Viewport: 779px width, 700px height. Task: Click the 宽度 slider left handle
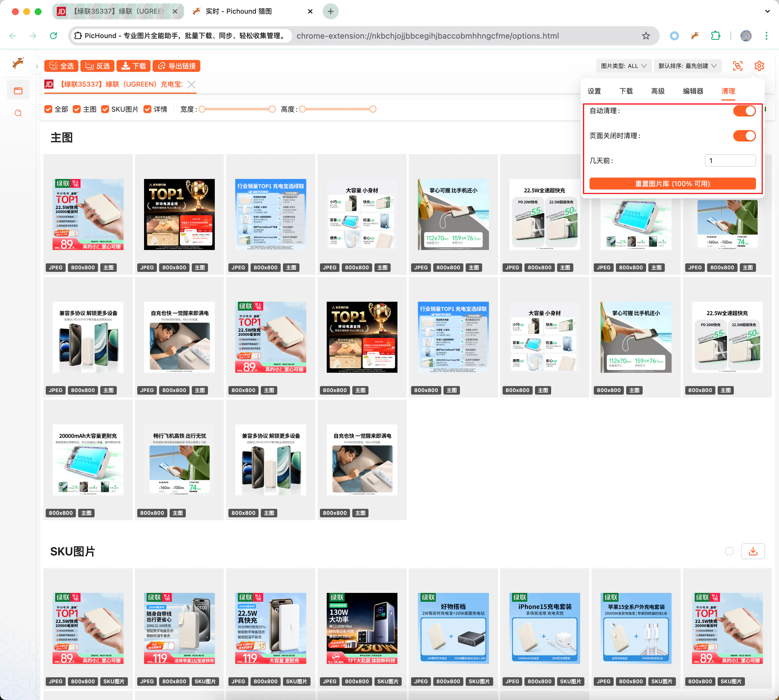202,109
